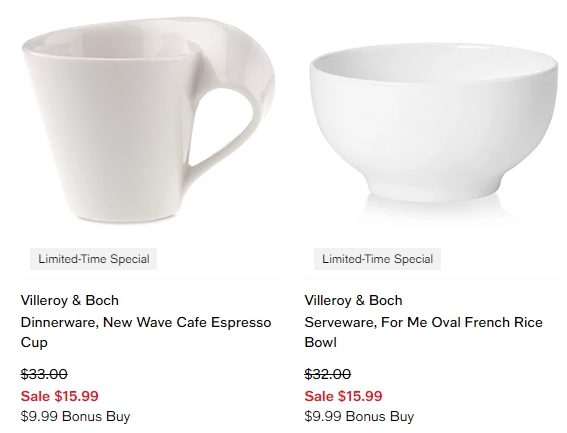Select $9.99 Bonus Buy offer for espresso cup
This screenshot has width=567, height=433.
click(75, 416)
